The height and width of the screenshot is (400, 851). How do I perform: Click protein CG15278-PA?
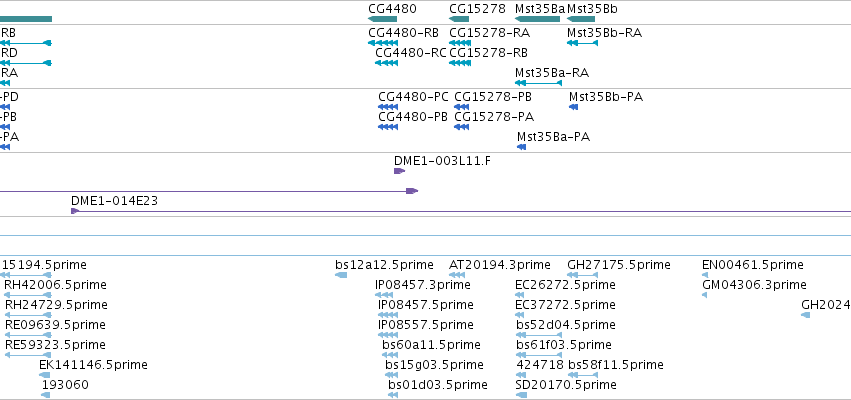tap(494, 117)
